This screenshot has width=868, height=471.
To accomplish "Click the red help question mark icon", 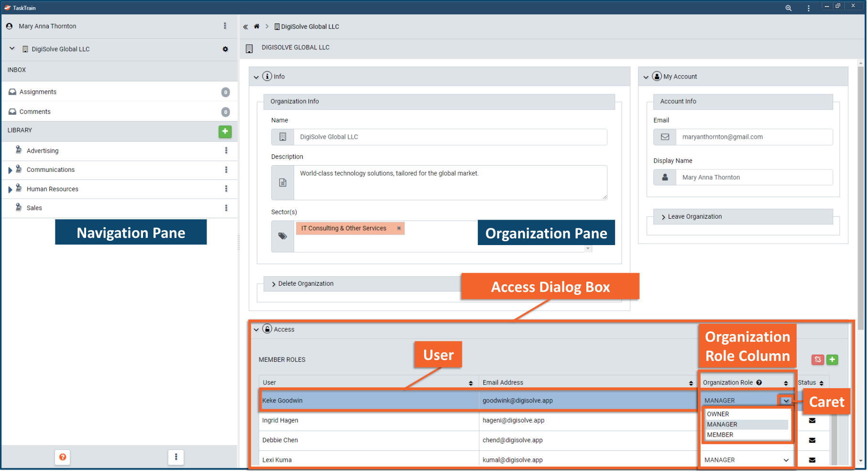I will (63, 457).
